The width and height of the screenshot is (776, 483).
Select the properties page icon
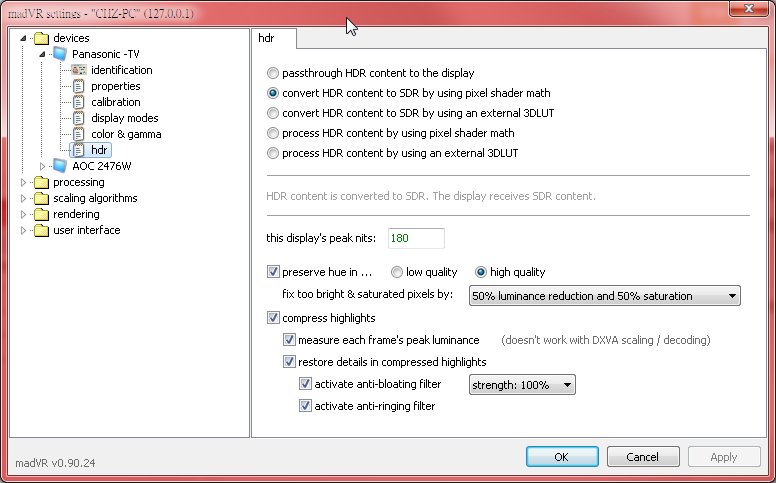click(x=79, y=86)
